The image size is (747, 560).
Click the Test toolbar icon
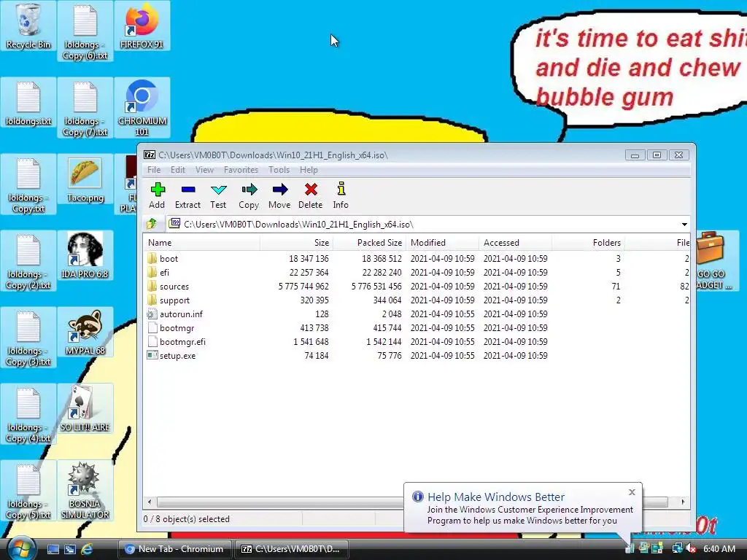218,190
